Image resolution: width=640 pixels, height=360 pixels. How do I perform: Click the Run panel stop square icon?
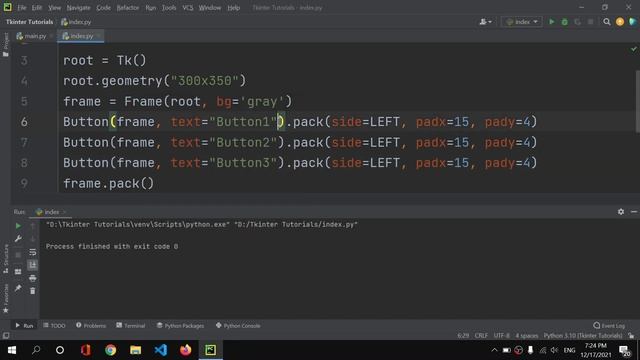tap(18, 255)
